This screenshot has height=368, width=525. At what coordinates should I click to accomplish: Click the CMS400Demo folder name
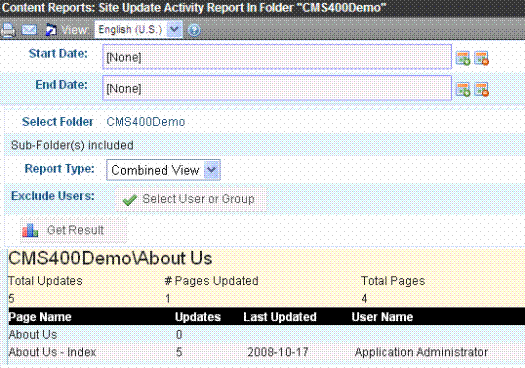coord(146,122)
